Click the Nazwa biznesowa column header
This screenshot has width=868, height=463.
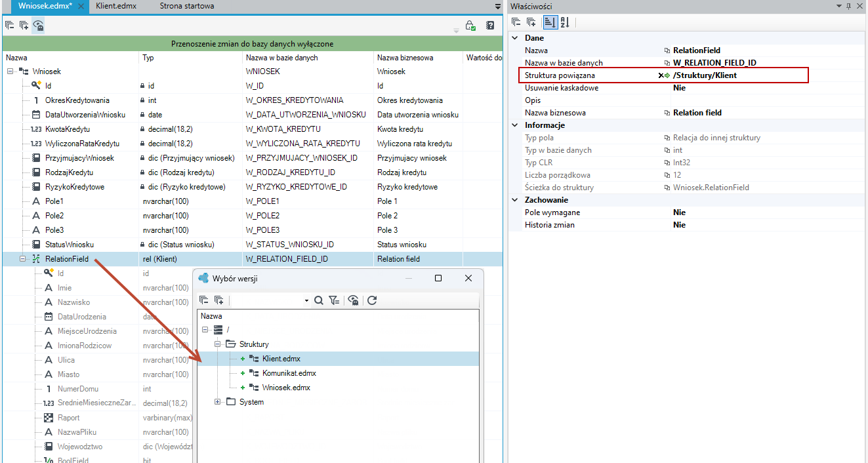[405, 58]
